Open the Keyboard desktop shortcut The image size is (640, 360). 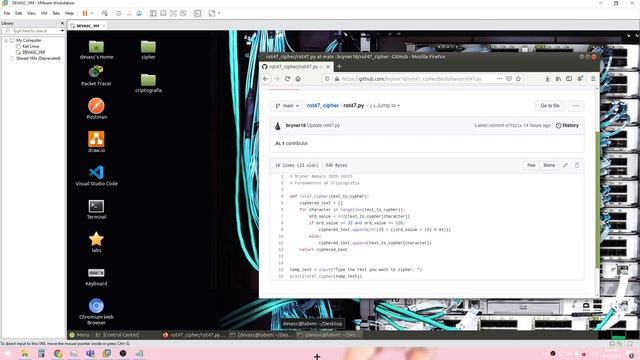point(96,276)
